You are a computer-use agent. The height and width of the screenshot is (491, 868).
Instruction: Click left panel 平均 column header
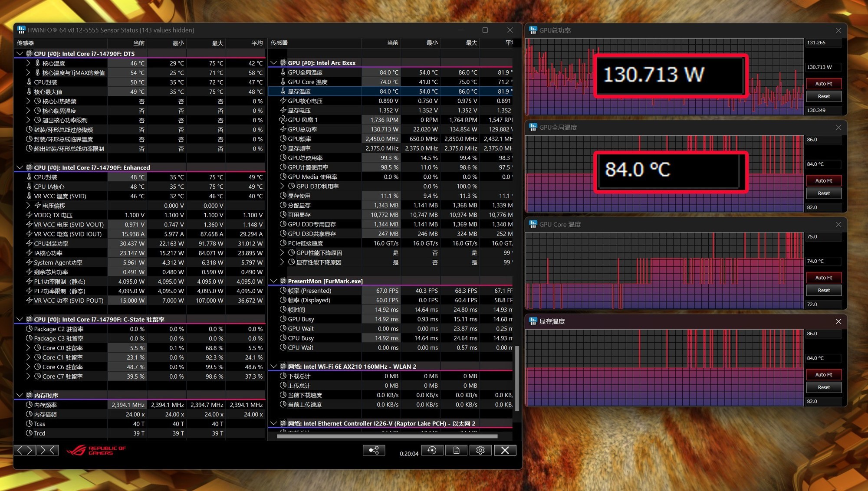(x=246, y=43)
